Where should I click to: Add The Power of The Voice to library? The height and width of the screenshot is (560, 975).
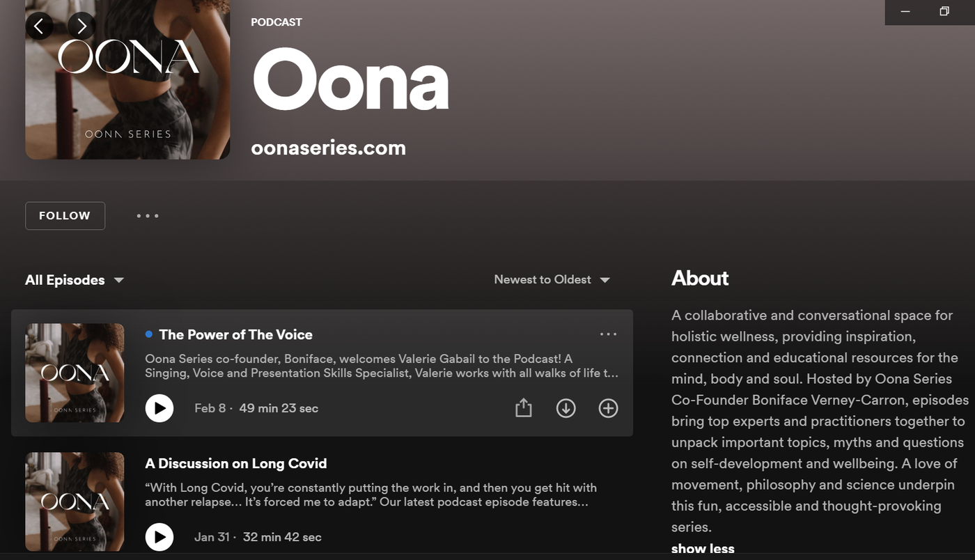[608, 408]
